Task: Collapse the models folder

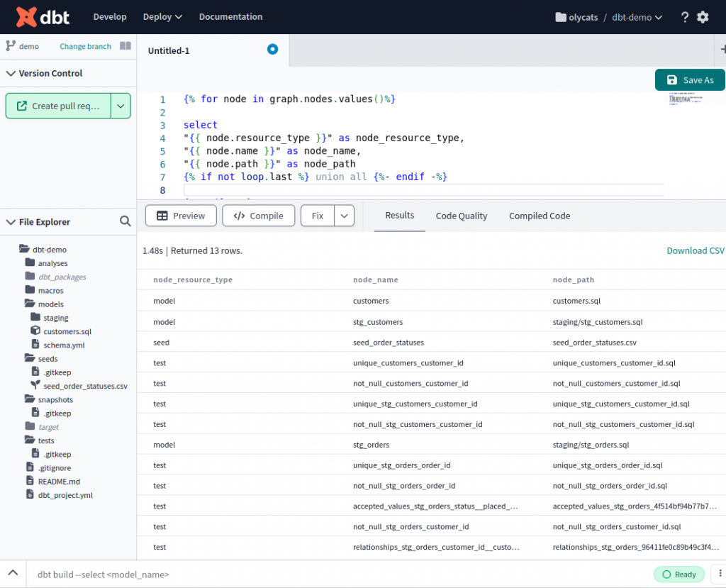Action: pos(30,304)
